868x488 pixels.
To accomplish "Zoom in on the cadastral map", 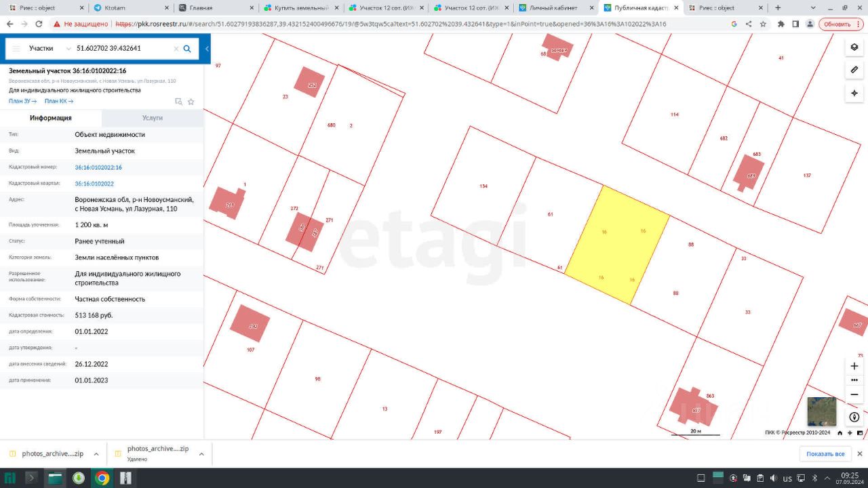I will pyautogui.click(x=854, y=366).
